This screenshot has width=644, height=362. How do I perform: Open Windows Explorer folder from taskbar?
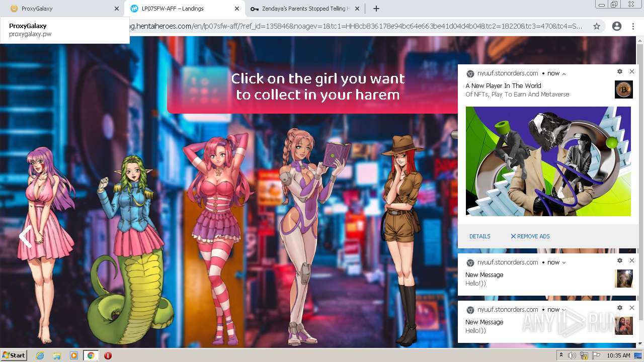(57, 355)
